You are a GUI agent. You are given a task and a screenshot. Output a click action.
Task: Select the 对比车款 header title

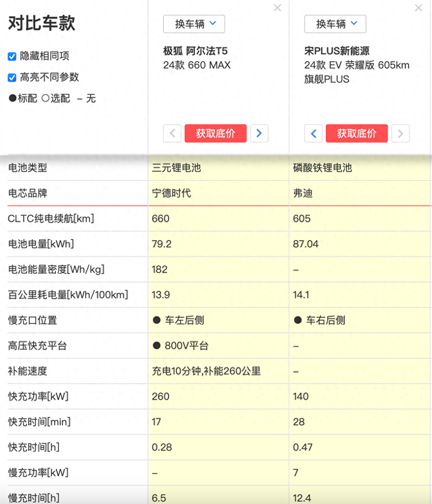pos(41,22)
